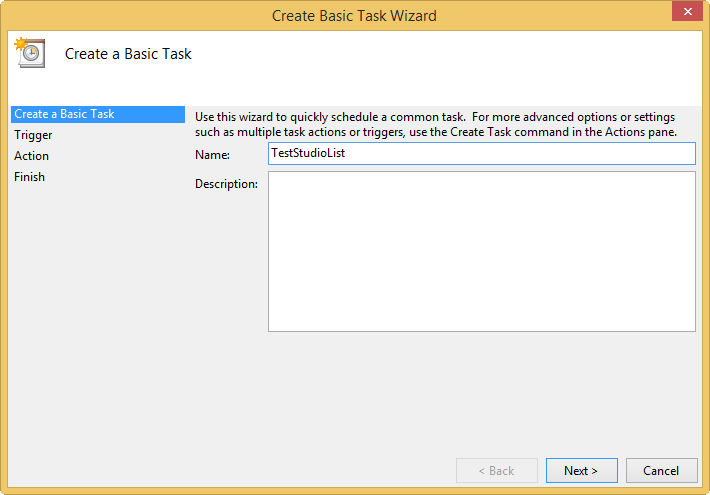Click the Name: label
The width and height of the screenshot is (710, 495).
pyautogui.click(x=212, y=155)
